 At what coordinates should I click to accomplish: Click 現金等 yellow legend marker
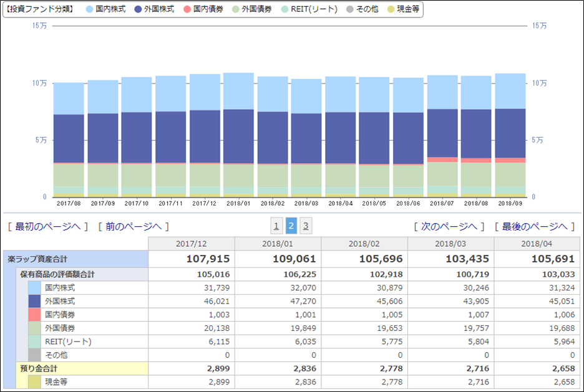click(x=391, y=9)
